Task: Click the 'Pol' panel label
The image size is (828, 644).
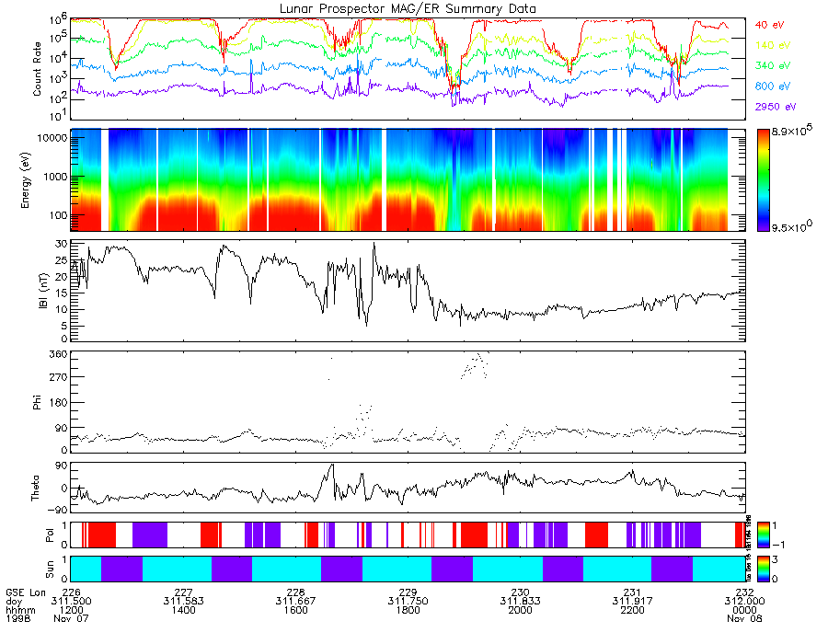Action: coord(49,535)
